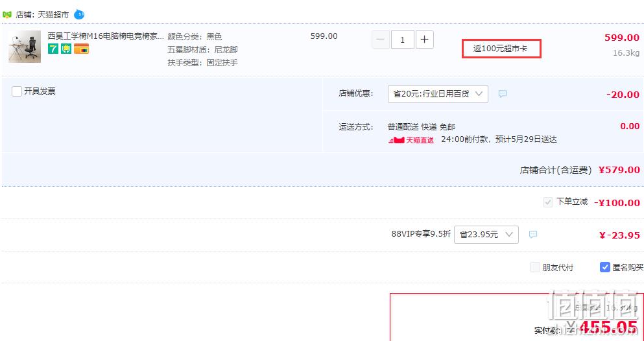Image resolution: width=644 pixels, height=341 pixels.
Task: Click the unit price 599.00 text
Action: 324,36
